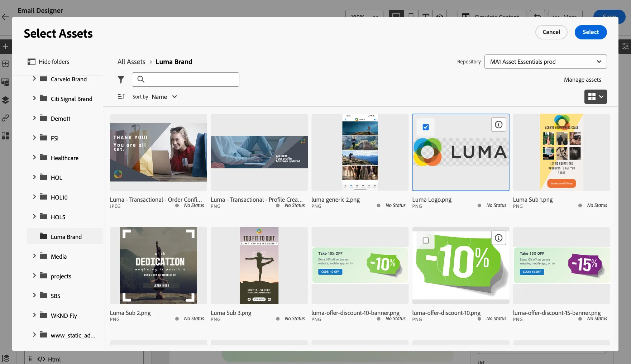Select the Luma Sub 3.png thumbnail

tap(259, 265)
